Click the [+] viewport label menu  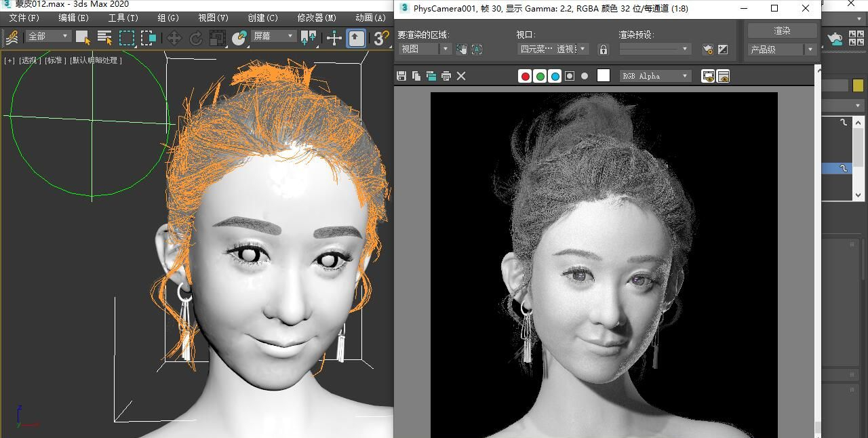(9, 60)
